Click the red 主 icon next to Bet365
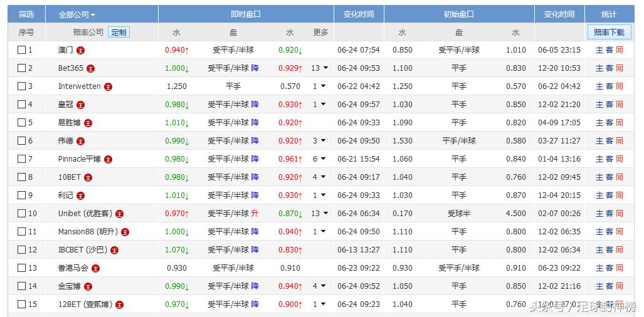 pos(91,68)
